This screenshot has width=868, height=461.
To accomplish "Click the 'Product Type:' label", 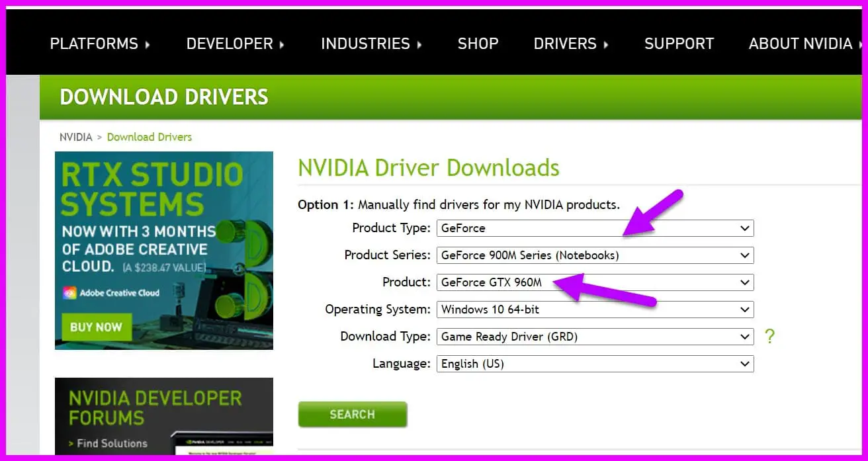I will click(391, 228).
